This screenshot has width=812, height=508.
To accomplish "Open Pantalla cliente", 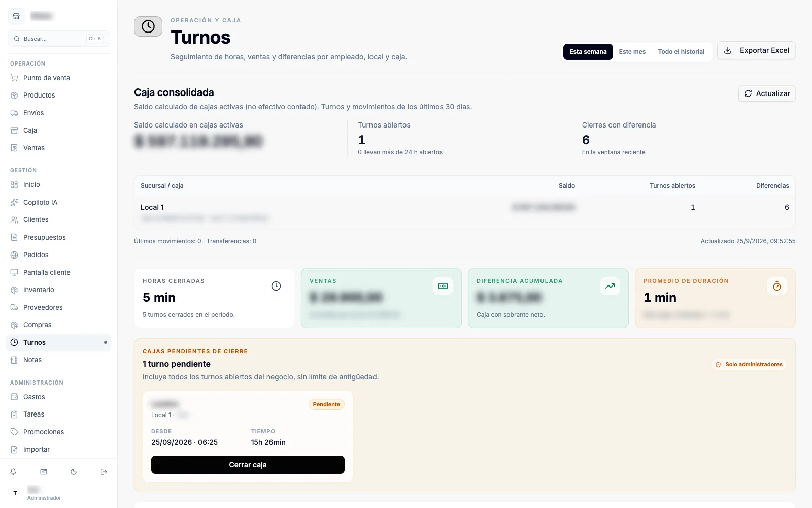I will 59,272.
